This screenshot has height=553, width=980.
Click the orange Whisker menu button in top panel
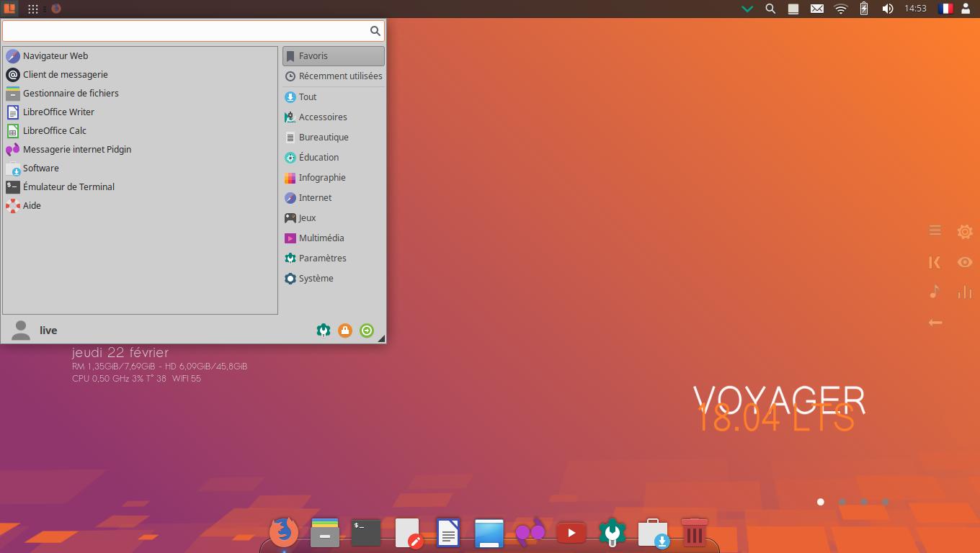click(9, 9)
